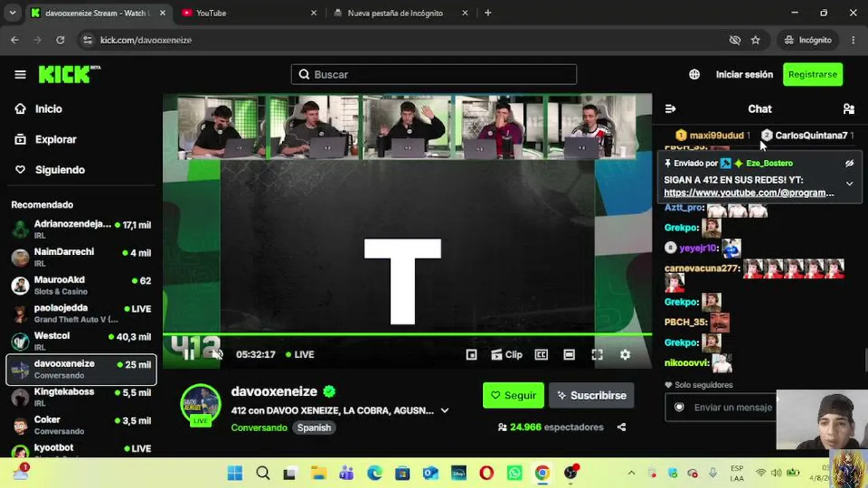Unmute the stream volume
This screenshot has width=868, height=488.
coord(217,354)
